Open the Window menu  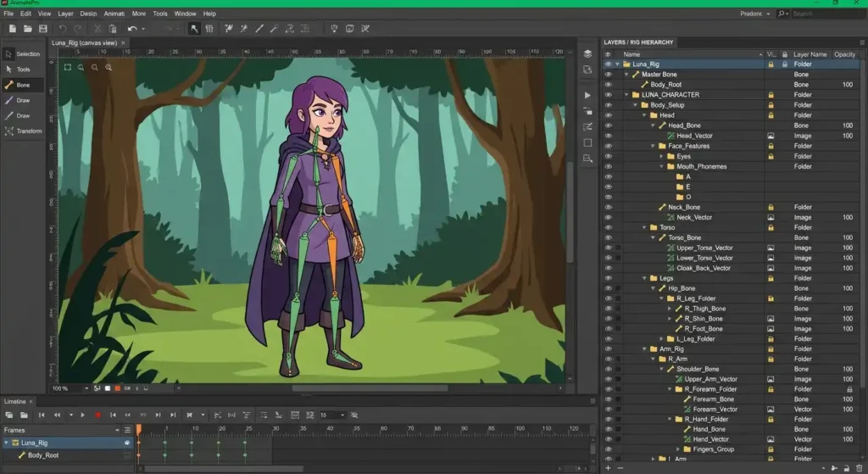point(185,14)
